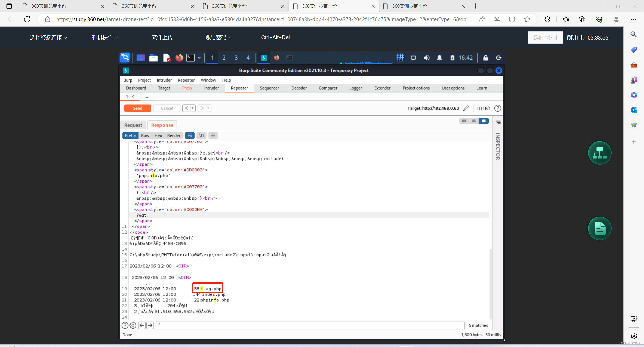Click the Kali volume speaker icon
This screenshot has width=644, height=347.
[427, 58]
